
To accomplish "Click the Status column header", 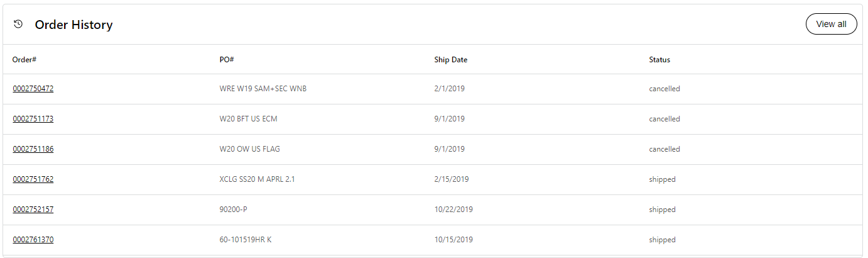I will [659, 60].
